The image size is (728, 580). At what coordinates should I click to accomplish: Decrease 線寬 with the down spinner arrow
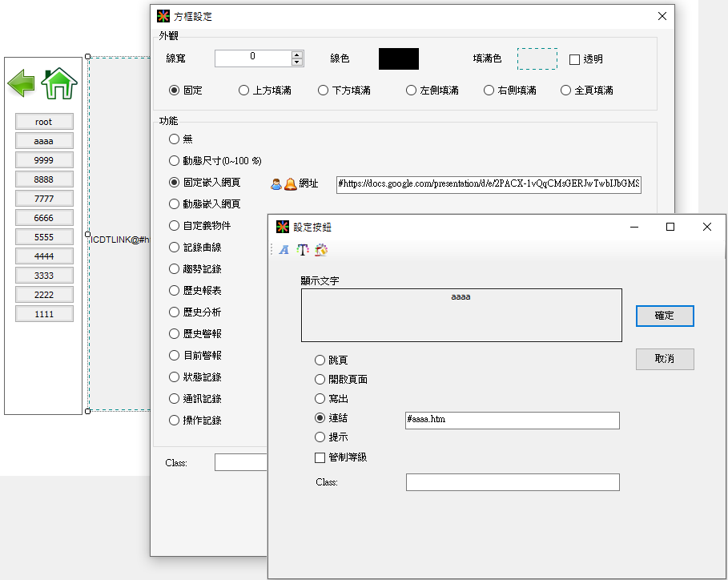pos(297,62)
